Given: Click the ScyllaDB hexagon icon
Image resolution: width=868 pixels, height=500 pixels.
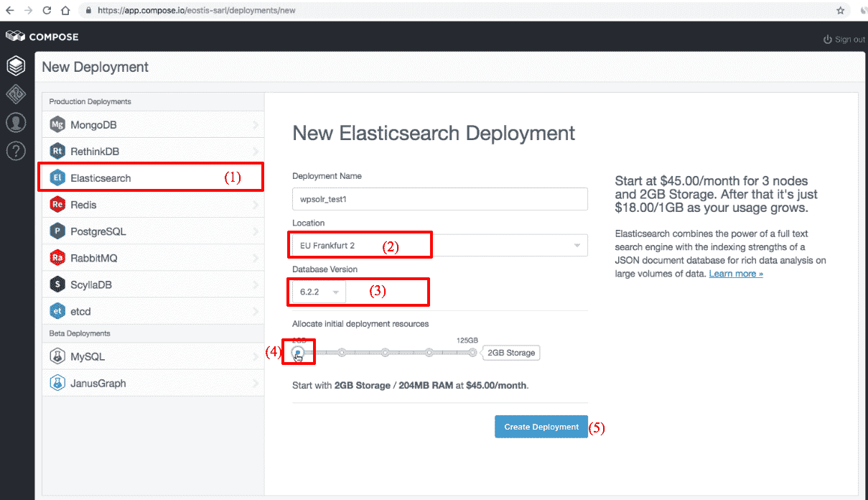Looking at the screenshot, I should coord(57,284).
